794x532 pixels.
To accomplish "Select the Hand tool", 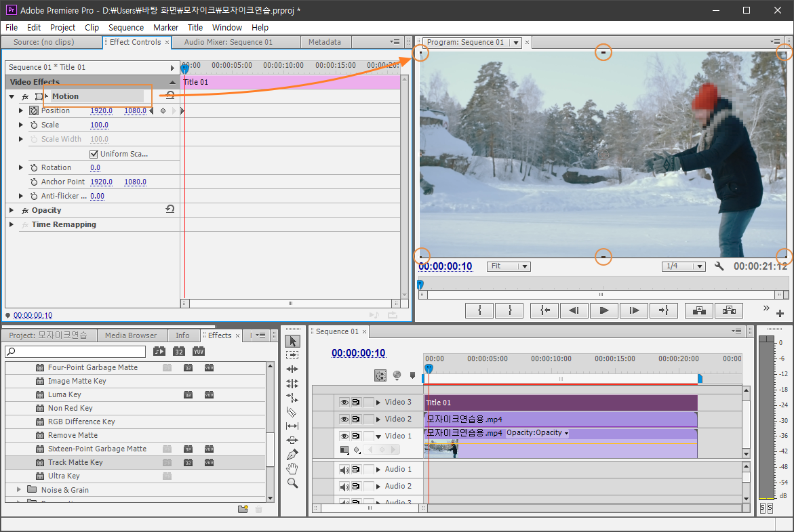I will click(x=292, y=469).
